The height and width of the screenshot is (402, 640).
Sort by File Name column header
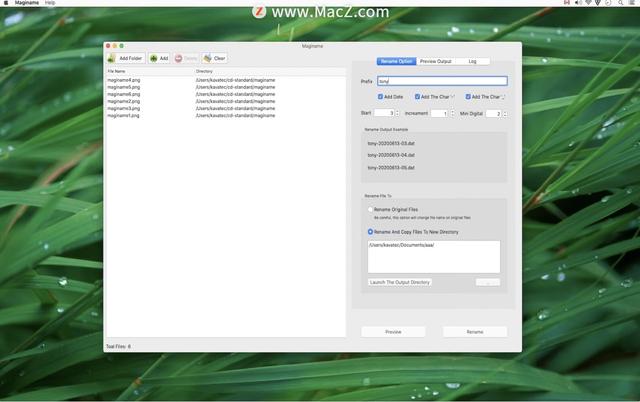pyautogui.click(x=149, y=71)
